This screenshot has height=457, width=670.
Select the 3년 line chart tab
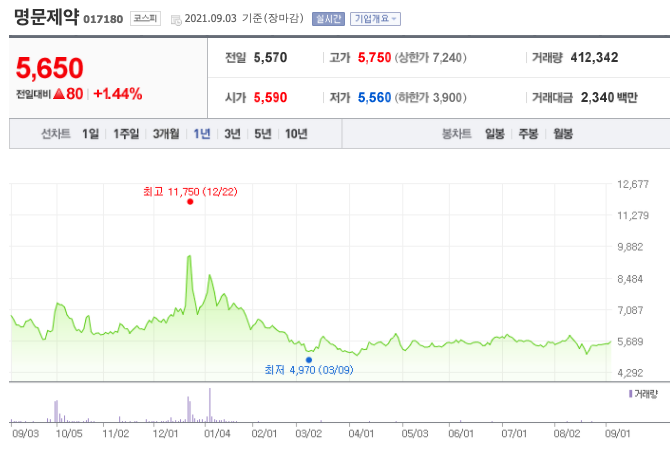coord(232,134)
